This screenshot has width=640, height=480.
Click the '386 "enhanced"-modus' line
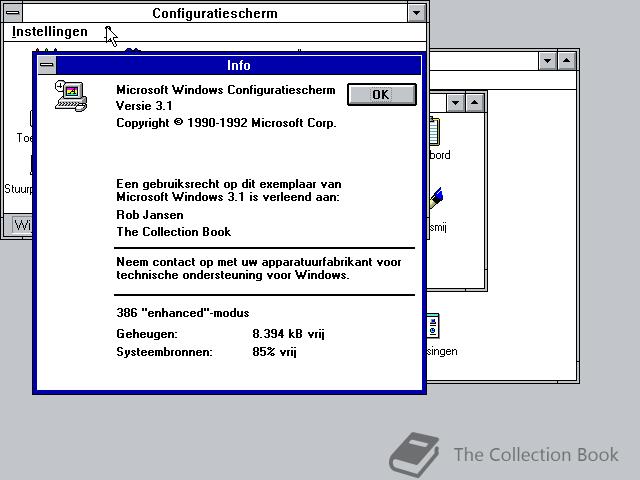coord(183,313)
